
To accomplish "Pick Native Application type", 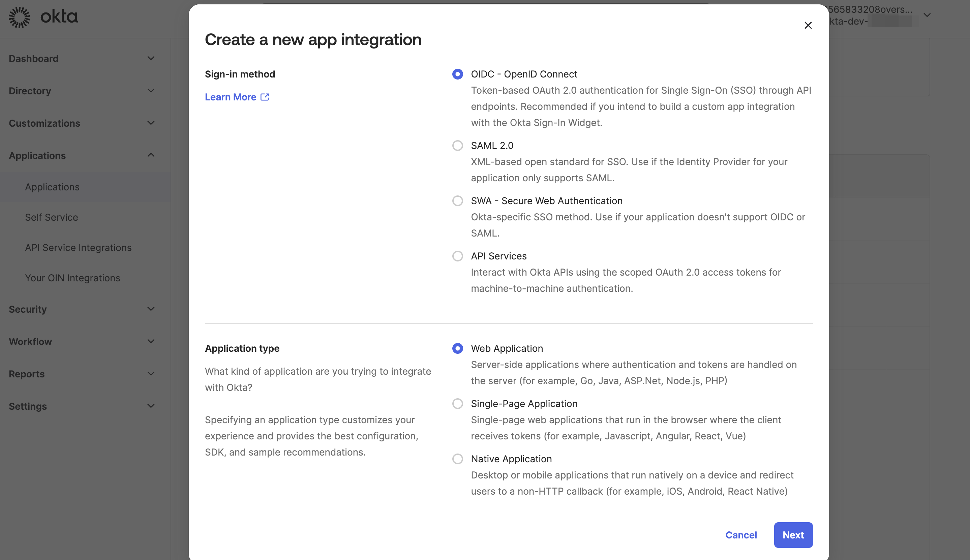I will [x=457, y=459].
